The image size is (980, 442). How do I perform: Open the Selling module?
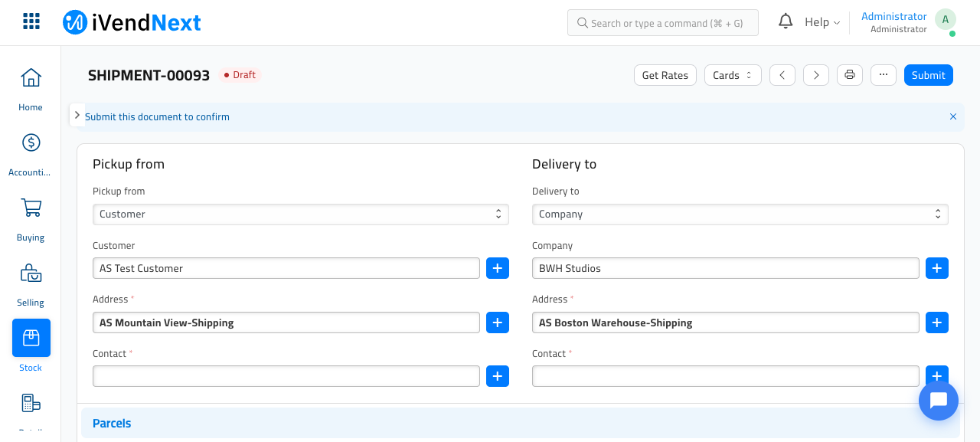point(31,284)
